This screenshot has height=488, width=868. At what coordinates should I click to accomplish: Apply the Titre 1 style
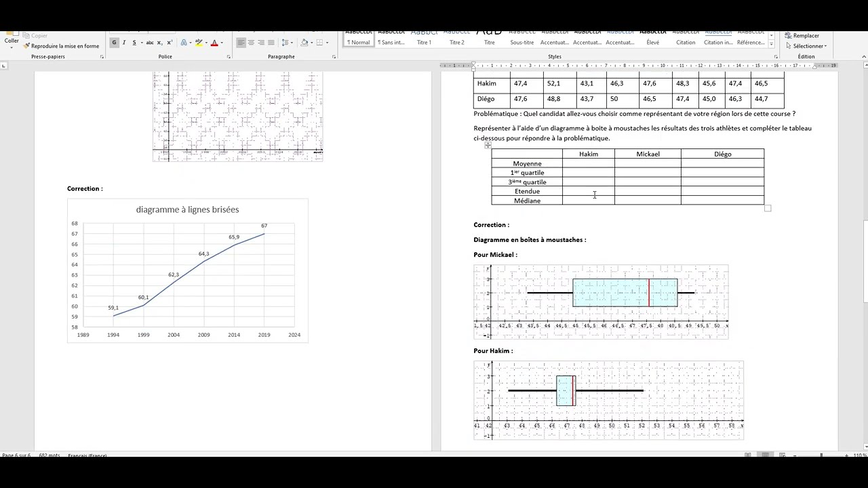424,39
